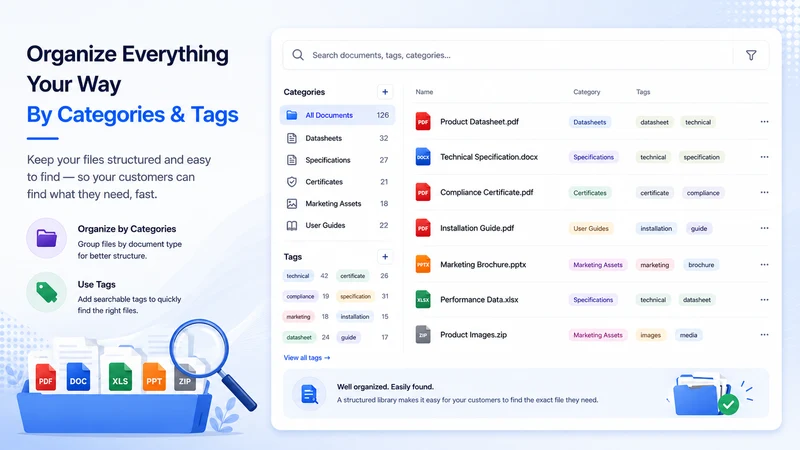Open more options for Performance Data.xlsx

coord(764,299)
